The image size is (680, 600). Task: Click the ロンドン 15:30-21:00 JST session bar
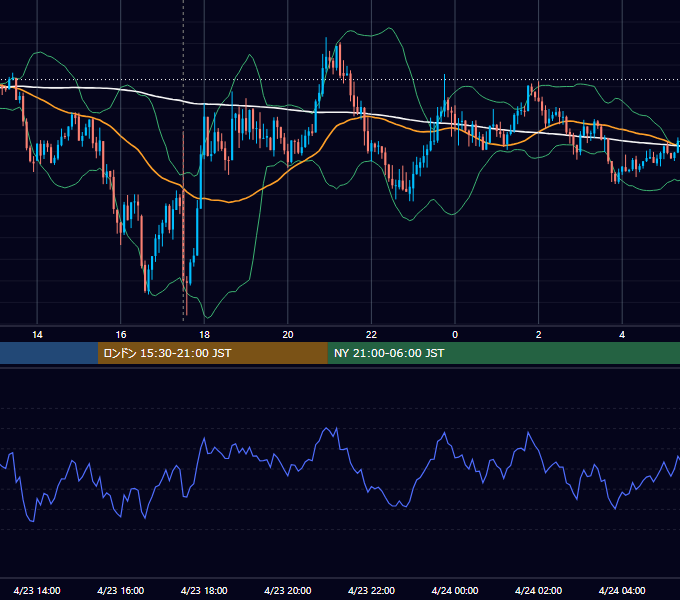212,353
